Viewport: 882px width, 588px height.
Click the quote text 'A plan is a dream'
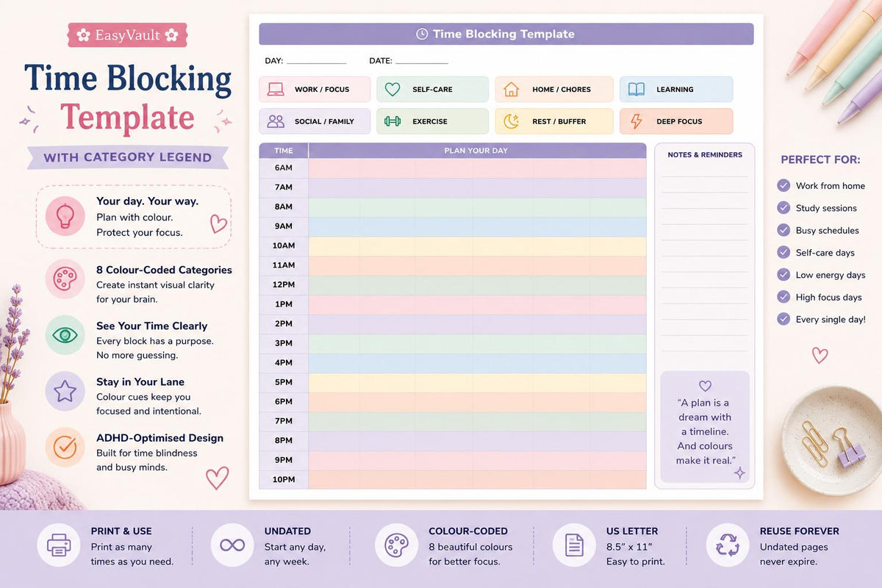[x=705, y=410]
